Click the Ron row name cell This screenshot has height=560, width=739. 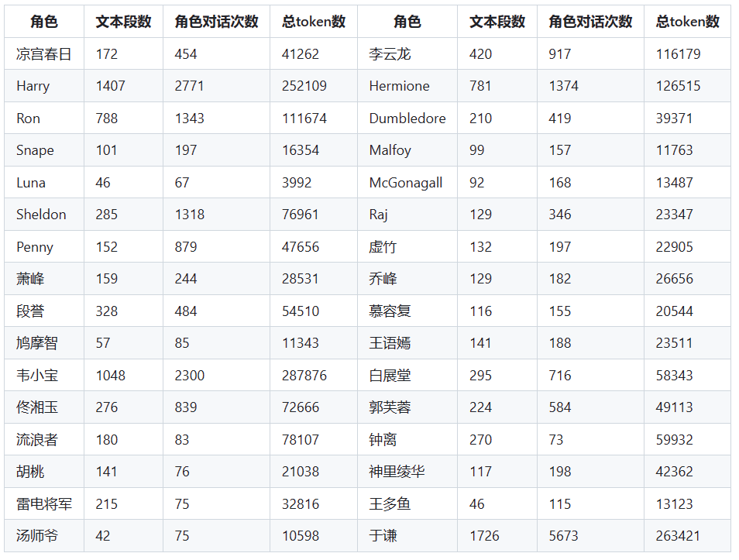pyautogui.click(x=44, y=118)
